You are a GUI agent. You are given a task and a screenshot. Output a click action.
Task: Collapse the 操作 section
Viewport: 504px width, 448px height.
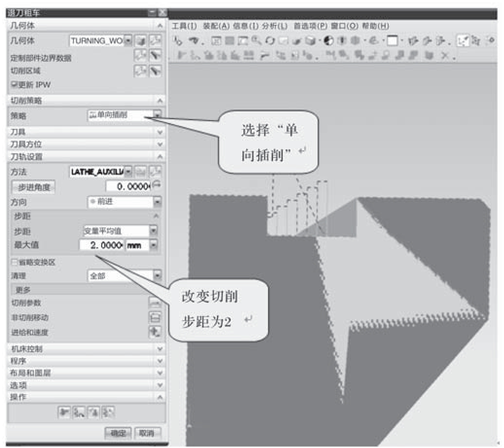point(86,397)
